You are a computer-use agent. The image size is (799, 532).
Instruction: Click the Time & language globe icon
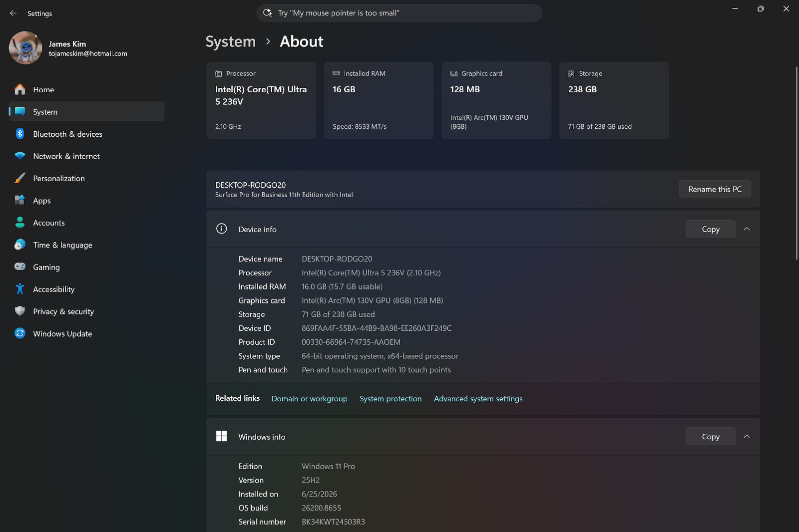[x=20, y=245]
